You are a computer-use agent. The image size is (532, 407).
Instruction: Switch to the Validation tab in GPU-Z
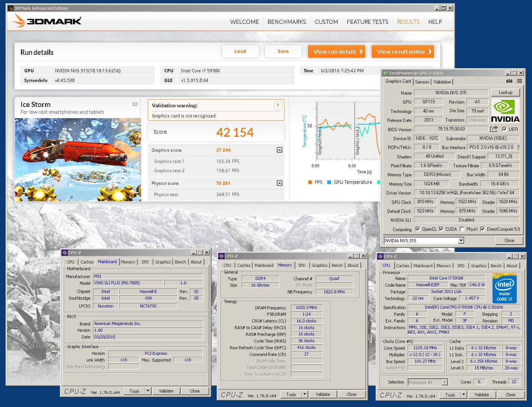coord(442,82)
